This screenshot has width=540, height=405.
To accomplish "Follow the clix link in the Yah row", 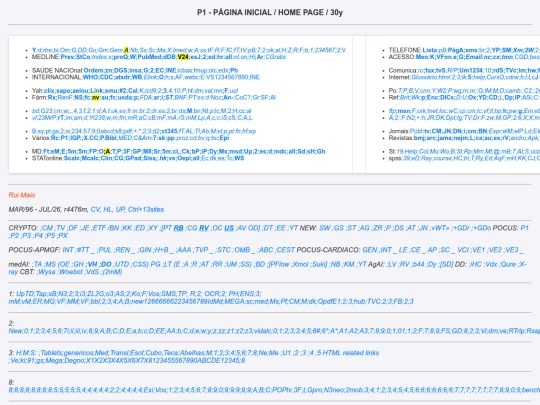I will click(49, 91).
